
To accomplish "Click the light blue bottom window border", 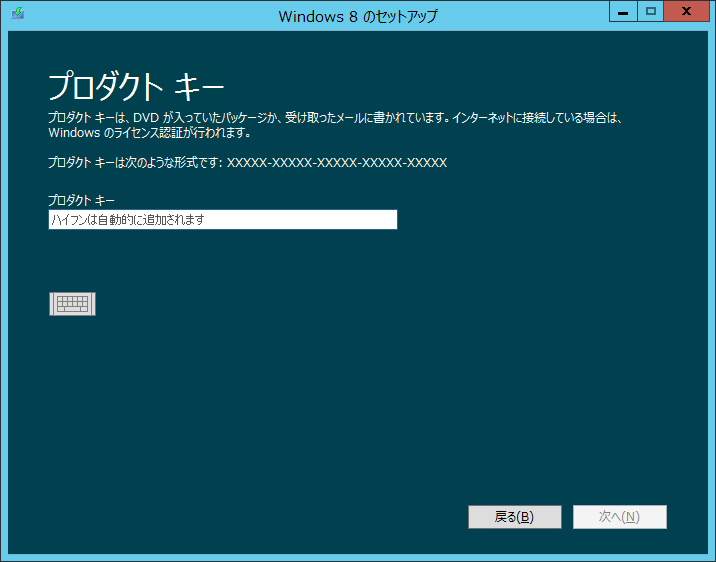I will pos(358,557).
